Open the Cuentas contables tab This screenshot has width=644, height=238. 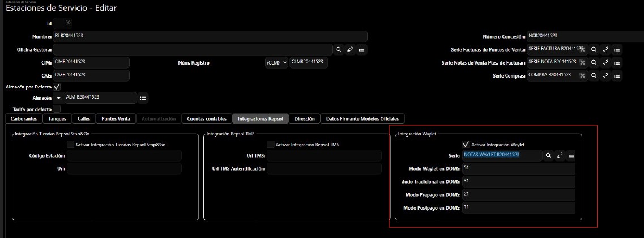pos(207,119)
